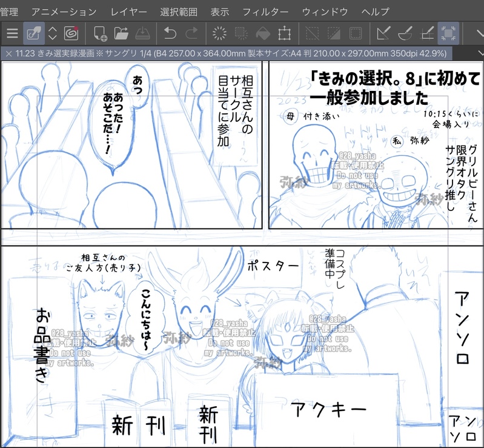Expand the canvas tab list chevron
This screenshot has height=448, width=484.
coord(480,53)
